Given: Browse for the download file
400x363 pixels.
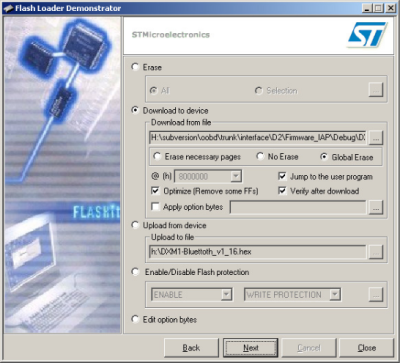Looking at the screenshot, I should (376, 138).
